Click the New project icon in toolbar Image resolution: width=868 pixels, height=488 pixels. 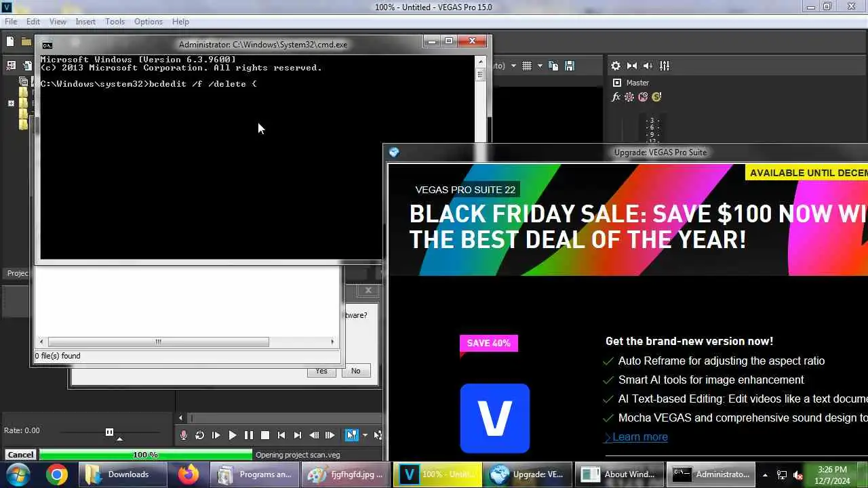tap(10, 41)
